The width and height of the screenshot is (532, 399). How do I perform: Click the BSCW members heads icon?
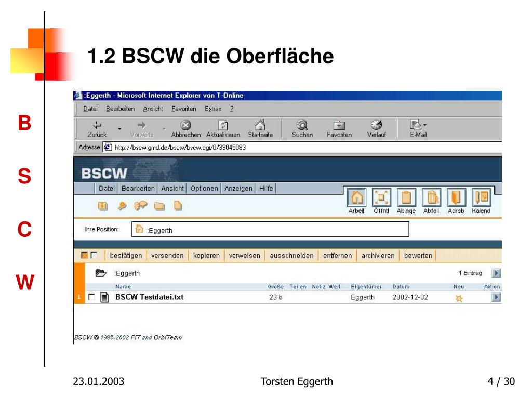pyautogui.click(x=140, y=206)
